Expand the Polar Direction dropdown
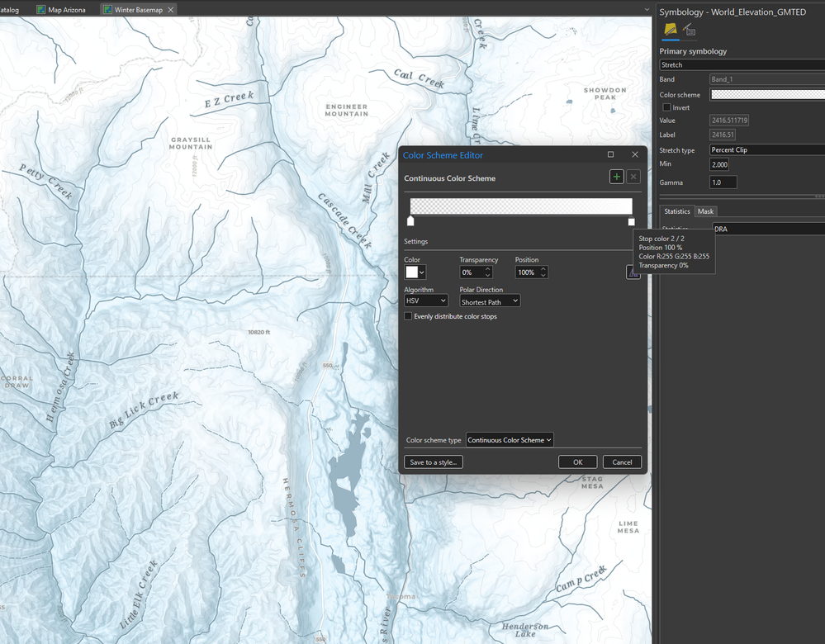Screen dimensions: 825x644 point(490,301)
